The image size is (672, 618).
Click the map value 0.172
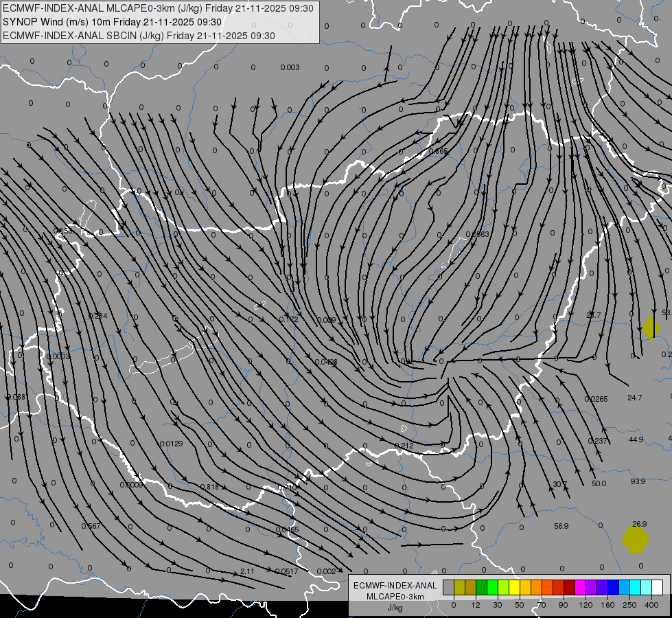[288, 319]
